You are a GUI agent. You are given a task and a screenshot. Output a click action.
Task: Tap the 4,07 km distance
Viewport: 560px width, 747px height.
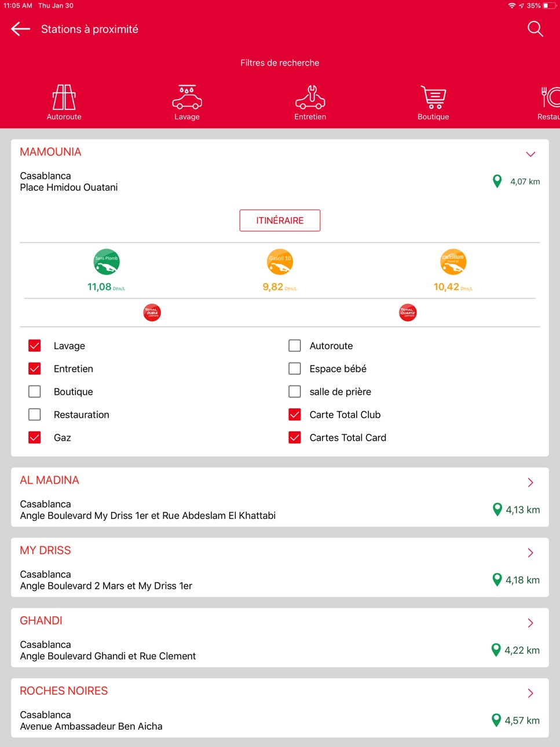pos(525,182)
